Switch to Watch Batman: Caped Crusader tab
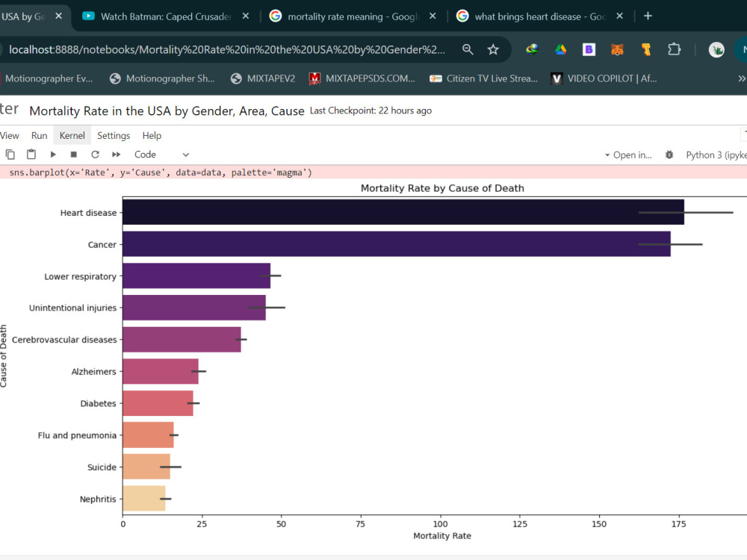 [165, 16]
